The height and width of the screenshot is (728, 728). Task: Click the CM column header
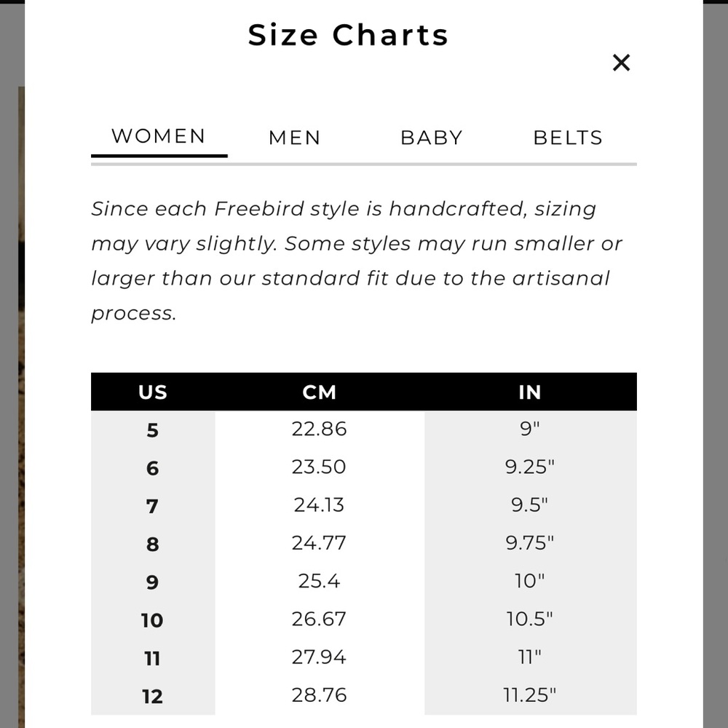320,392
